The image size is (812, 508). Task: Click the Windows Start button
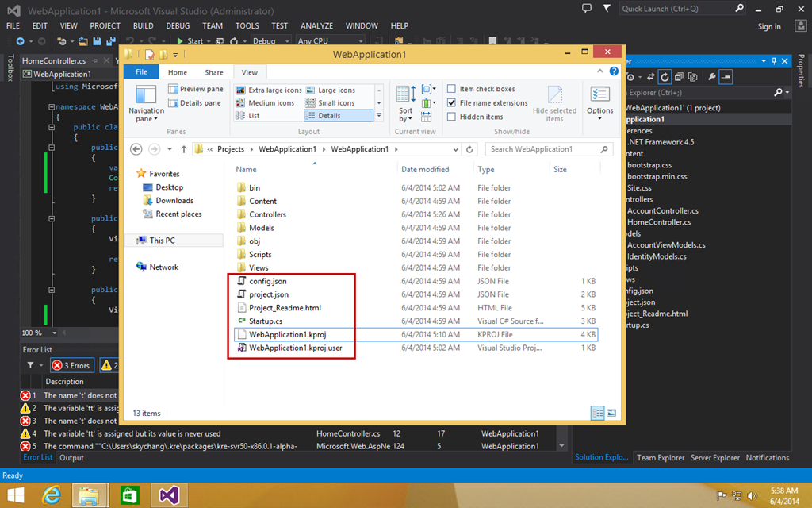coord(16,495)
